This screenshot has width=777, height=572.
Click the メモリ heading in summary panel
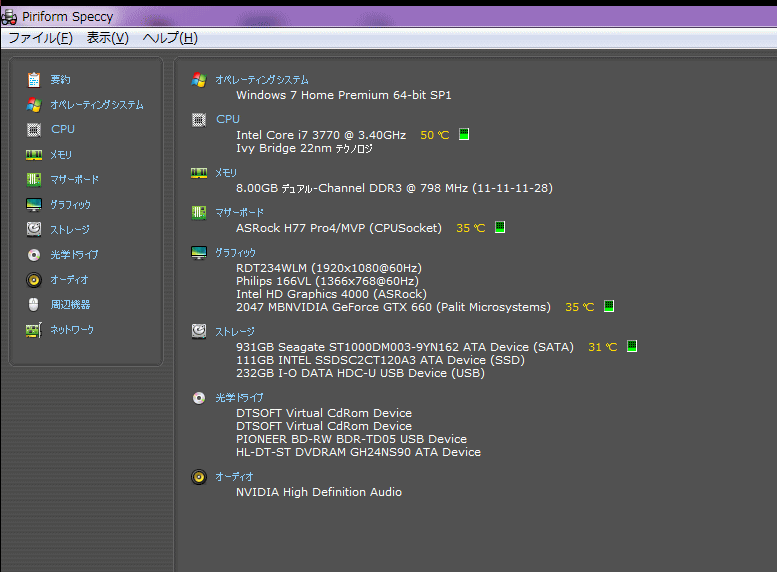226,173
